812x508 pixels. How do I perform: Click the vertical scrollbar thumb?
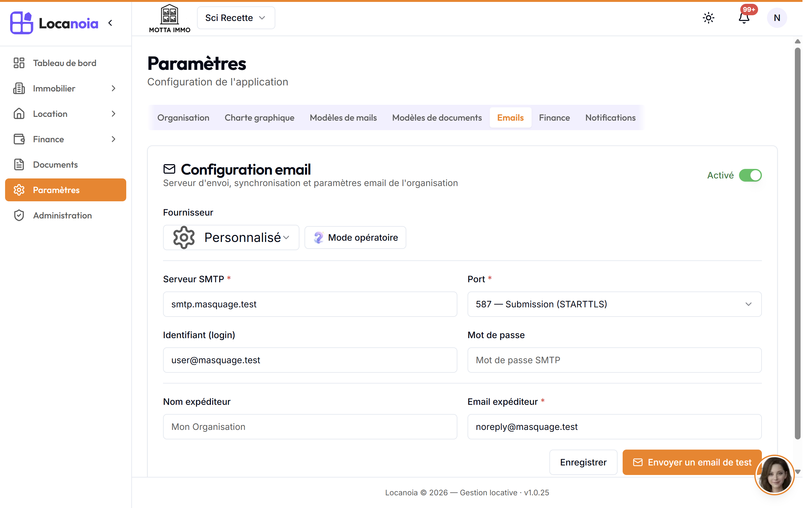pos(798,243)
